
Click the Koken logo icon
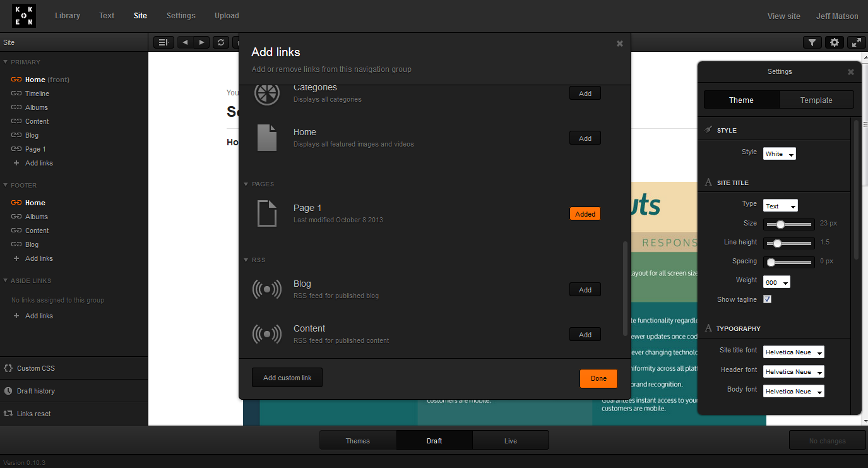(x=24, y=16)
